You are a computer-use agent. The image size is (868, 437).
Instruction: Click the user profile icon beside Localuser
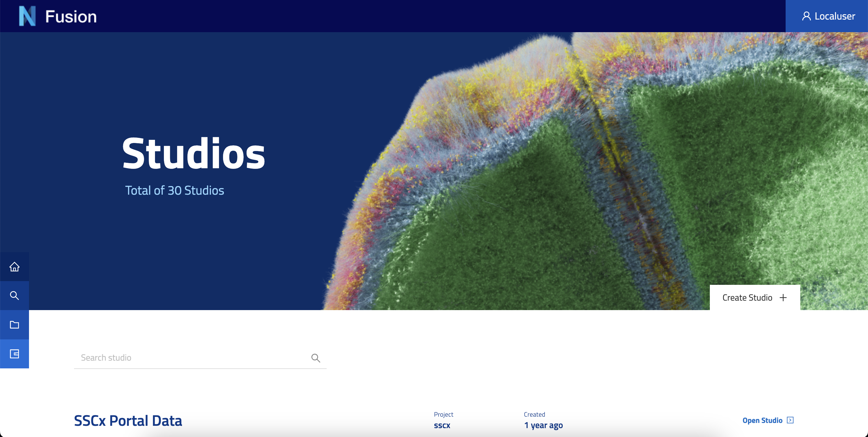pyautogui.click(x=806, y=16)
